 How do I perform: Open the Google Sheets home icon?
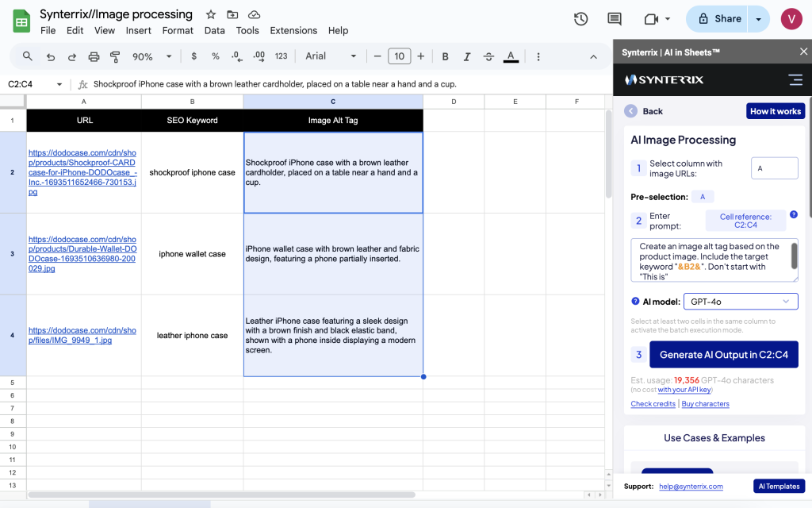coord(21,21)
